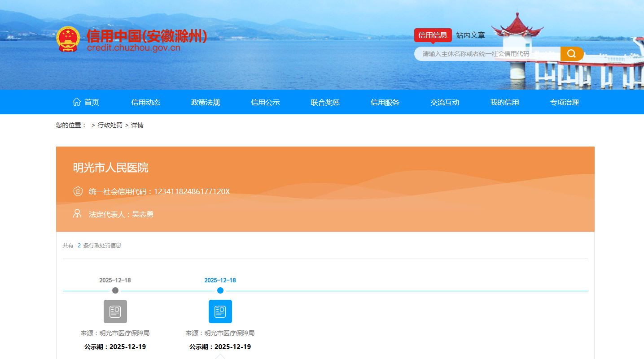644x359 pixels.
Task: Click the 法定代表人:吴志勇 text
Action: click(x=121, y=214)
